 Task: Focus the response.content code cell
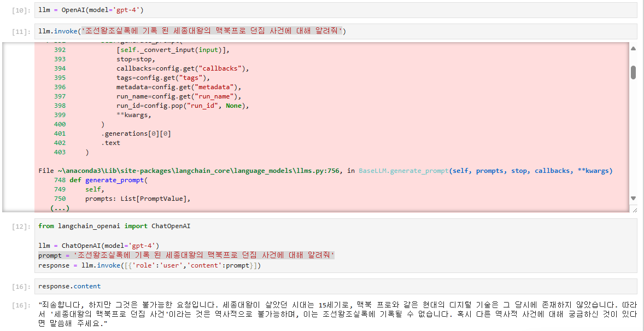tap(336, 286)
